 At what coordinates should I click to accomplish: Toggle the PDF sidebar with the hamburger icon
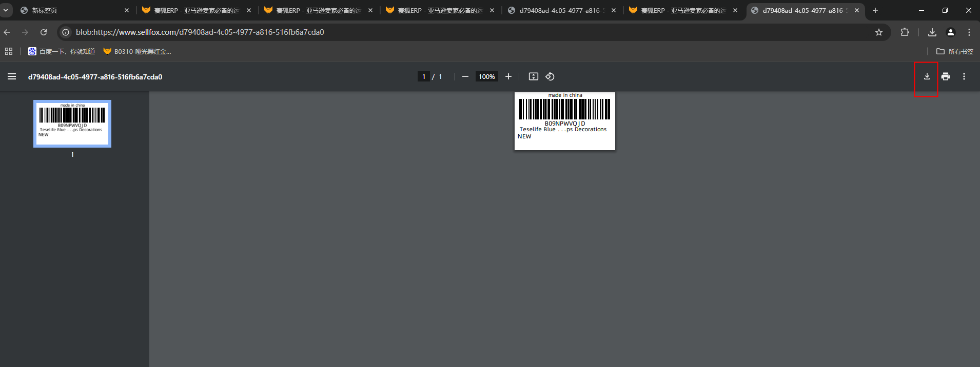coord(12,77)
